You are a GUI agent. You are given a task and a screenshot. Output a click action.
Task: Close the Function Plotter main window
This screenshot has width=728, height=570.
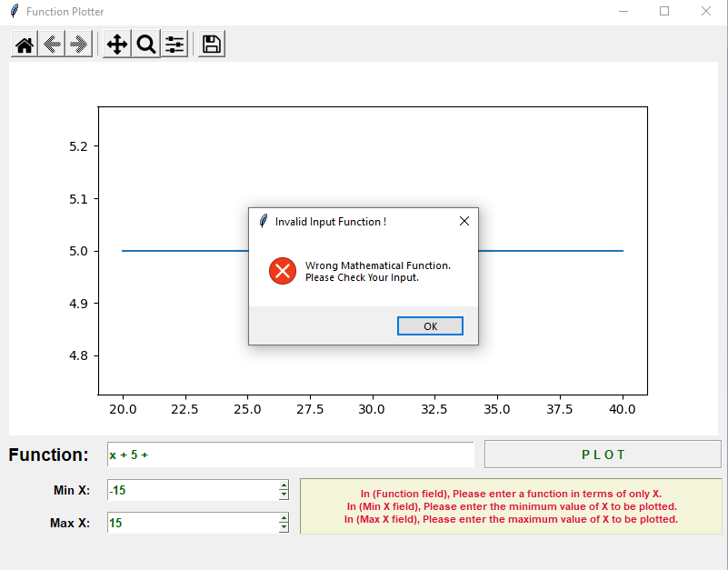[706, 11]
